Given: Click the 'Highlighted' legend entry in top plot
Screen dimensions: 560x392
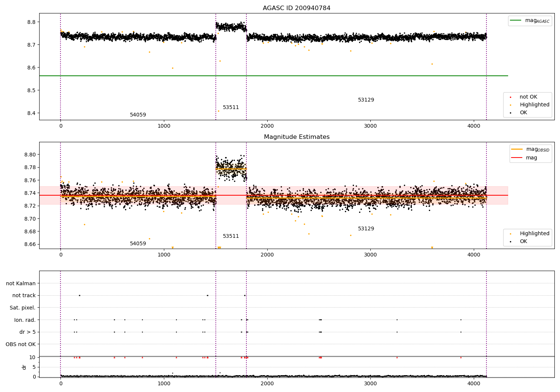Looking at the screenshot, I should click(535, 105).
